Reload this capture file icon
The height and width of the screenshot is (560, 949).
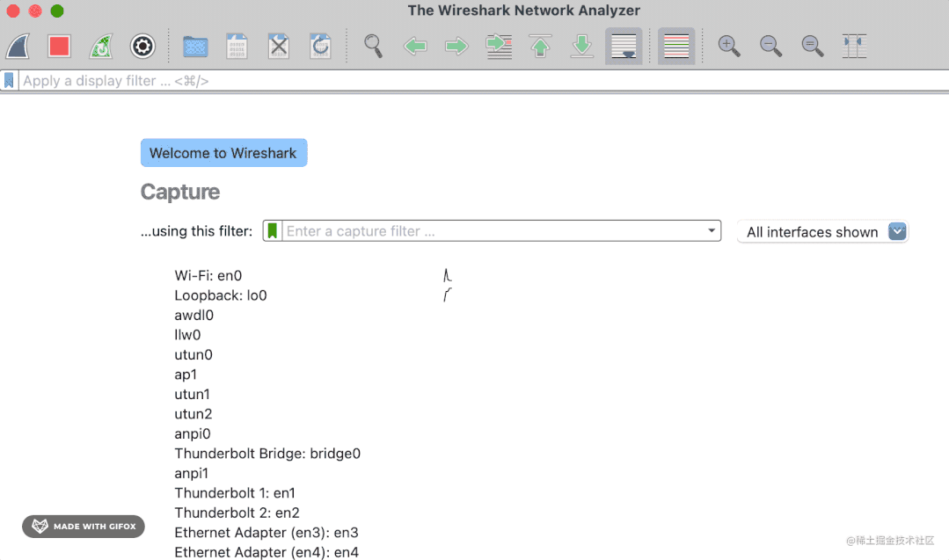coord(320,46)
